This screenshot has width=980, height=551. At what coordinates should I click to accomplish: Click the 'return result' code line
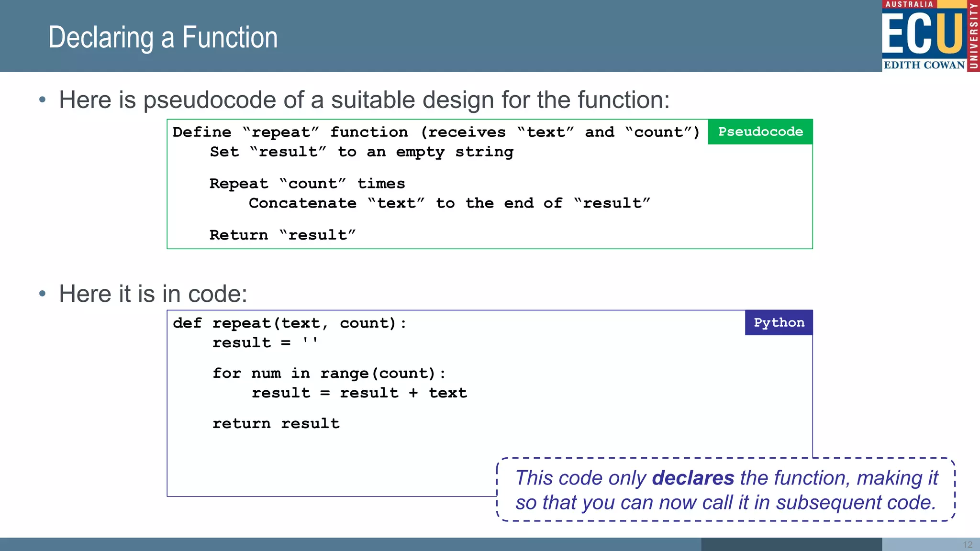276,424
